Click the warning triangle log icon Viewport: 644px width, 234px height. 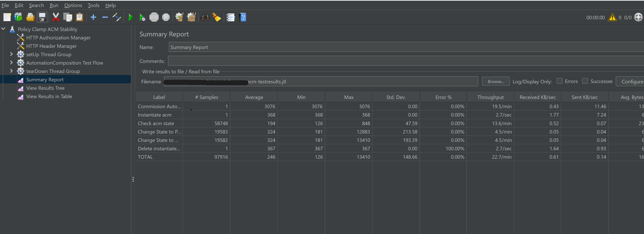(612, 17)
